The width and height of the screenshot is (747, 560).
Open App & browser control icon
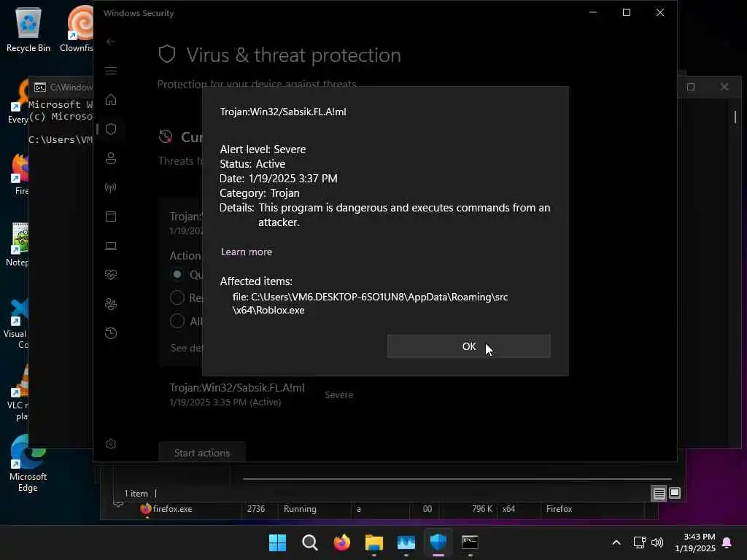click(111, 217)
